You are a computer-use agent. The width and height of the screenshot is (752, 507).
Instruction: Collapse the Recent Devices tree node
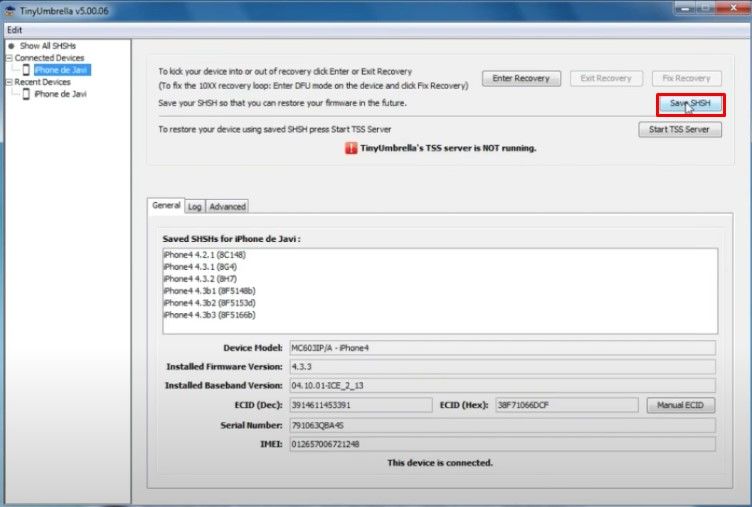[x=8, y=82]
